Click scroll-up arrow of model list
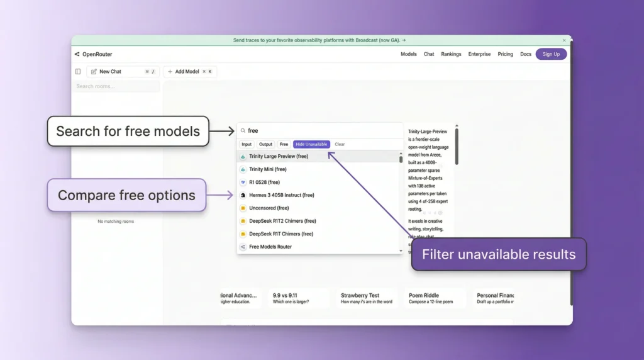This screenshot has height=360, width=644. point(401,154)
